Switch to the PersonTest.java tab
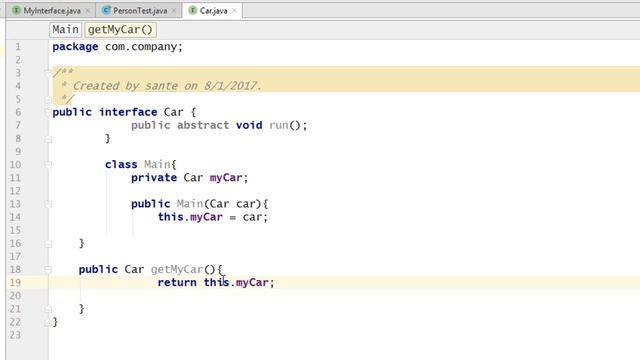This screenshot has width=640, height=360. (140, 11)
